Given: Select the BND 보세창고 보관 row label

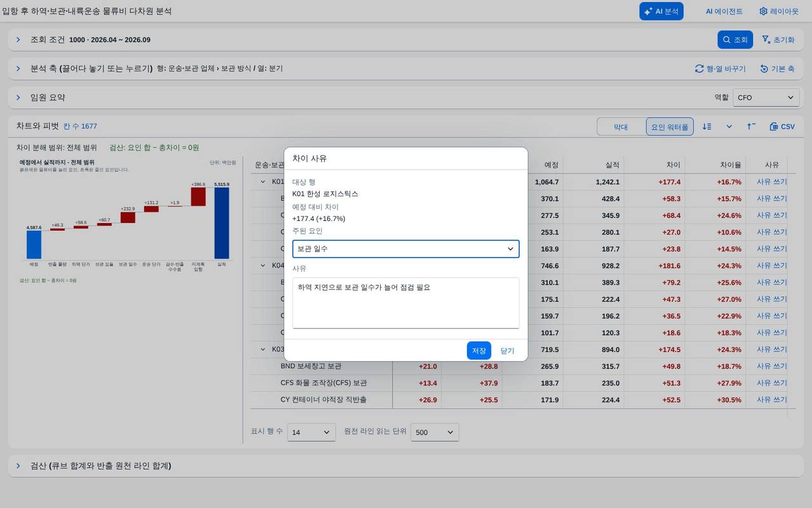Looking at the screenshot, I should pyautogui.click(x=311, y=366).
